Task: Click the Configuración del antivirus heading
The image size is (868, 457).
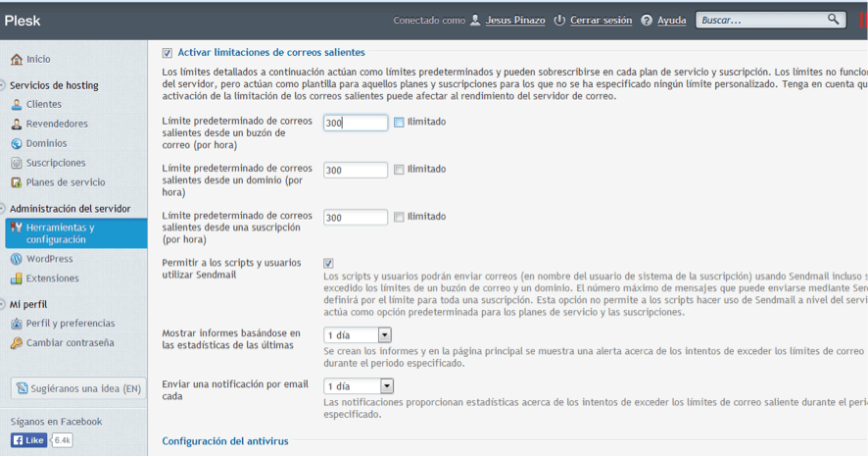Action: pos(225,441)
